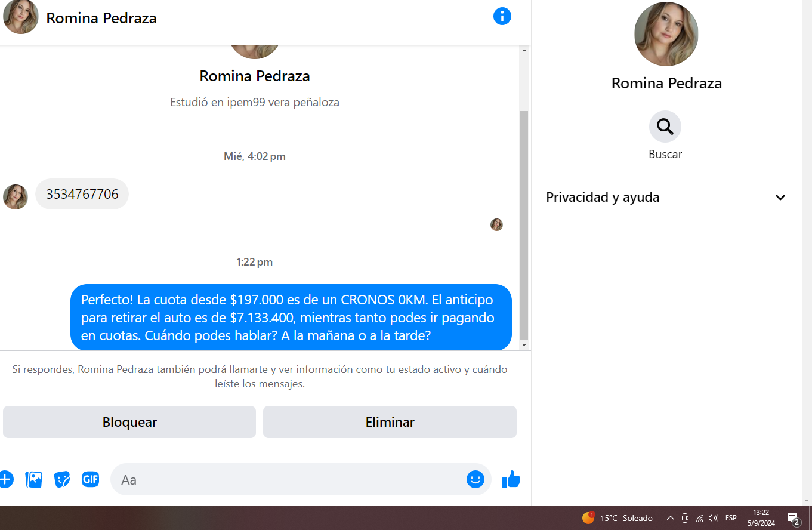Open the emoji picker smiley icon
Viewport: 812px width, 530px height.
click(476, 479)
